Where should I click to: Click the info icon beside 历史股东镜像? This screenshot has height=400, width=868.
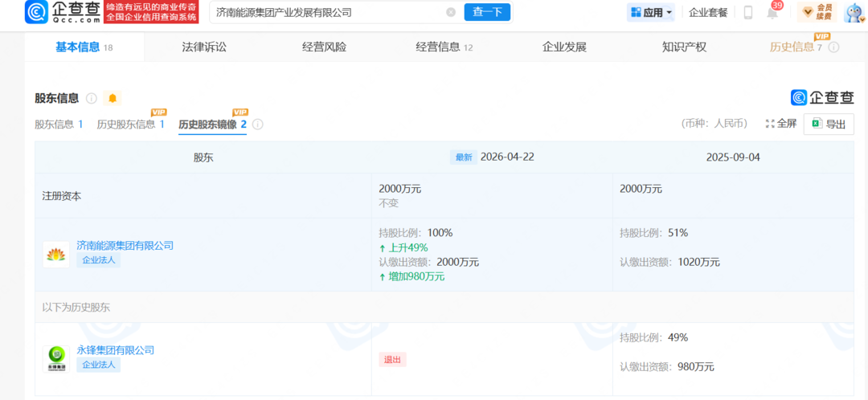258,124
